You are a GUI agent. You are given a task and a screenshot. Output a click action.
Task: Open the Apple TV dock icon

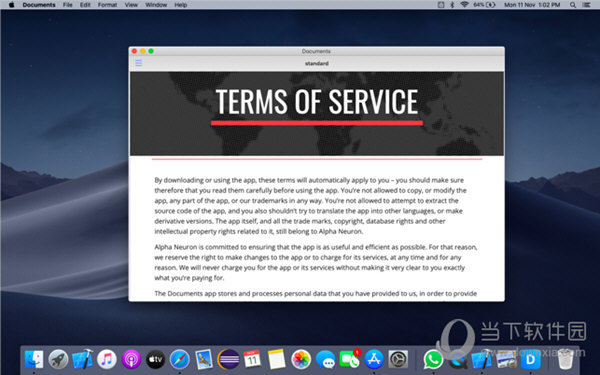tap(155, 360)
